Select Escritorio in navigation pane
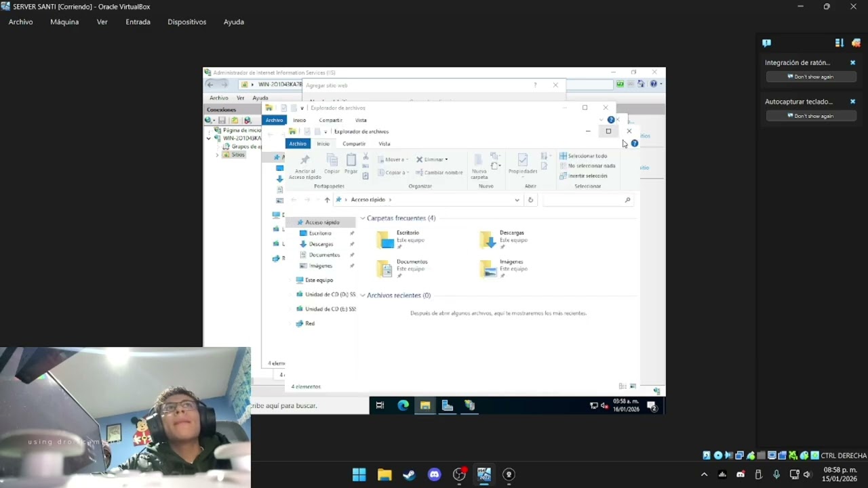 320,233
